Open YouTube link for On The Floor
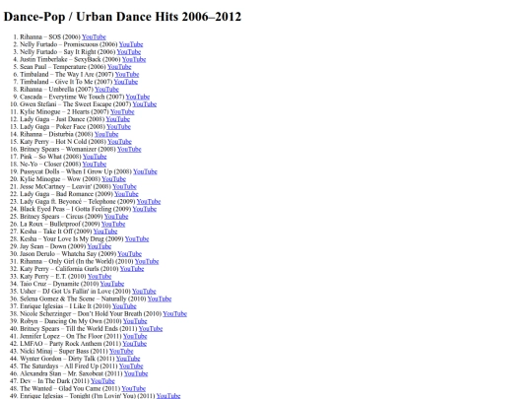The width and height of the screenshot is (532, 399). point(135,336)
